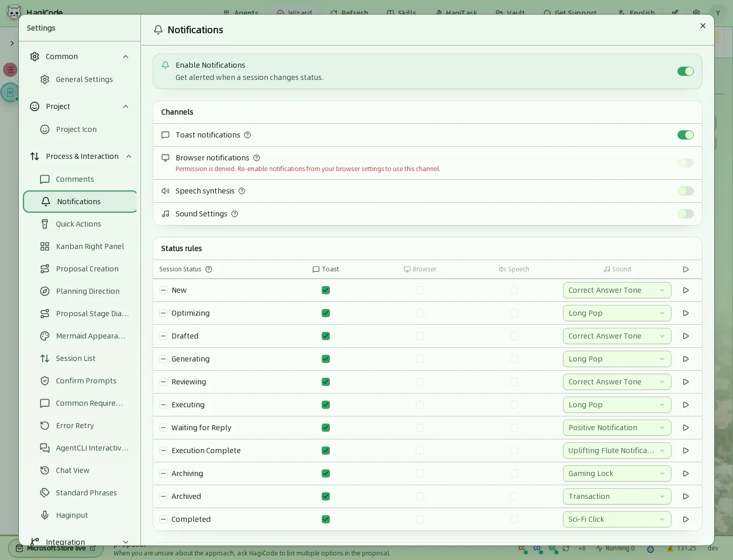This screenshot has width=733, height=560.
Task: Open the sound dropdown for New status
Action: [617, 290]
